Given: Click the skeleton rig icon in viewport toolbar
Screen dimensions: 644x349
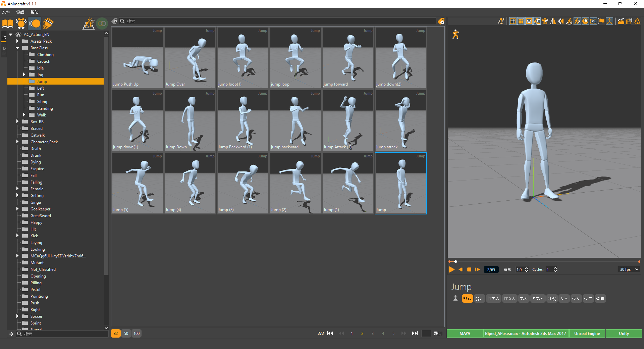Looking at the screenshot, I should (x=501, y=21).
